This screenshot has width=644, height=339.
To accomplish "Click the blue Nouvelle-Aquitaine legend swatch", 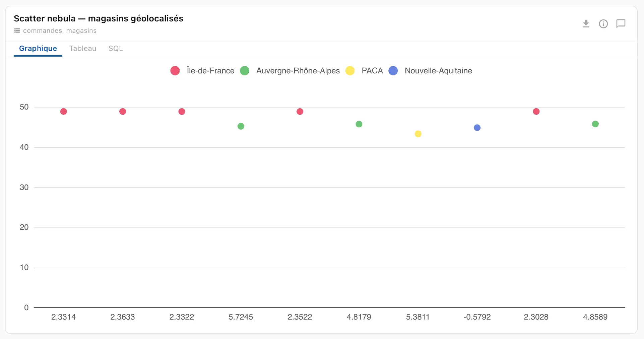I will [393, 71].
